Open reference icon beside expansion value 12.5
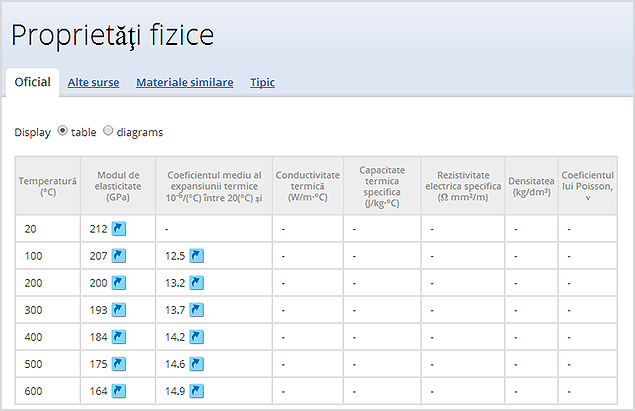 coord(196,256)
